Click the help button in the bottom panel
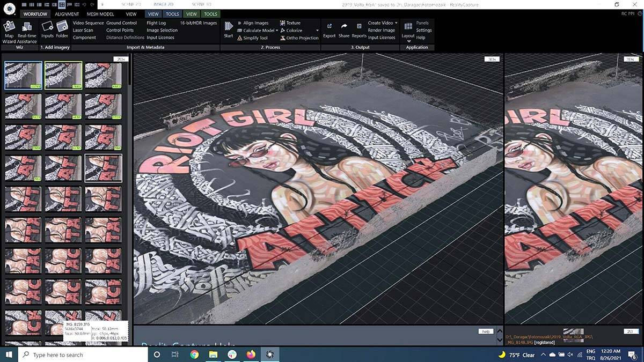This screenshot has height=362, width=644. [485, 331]
